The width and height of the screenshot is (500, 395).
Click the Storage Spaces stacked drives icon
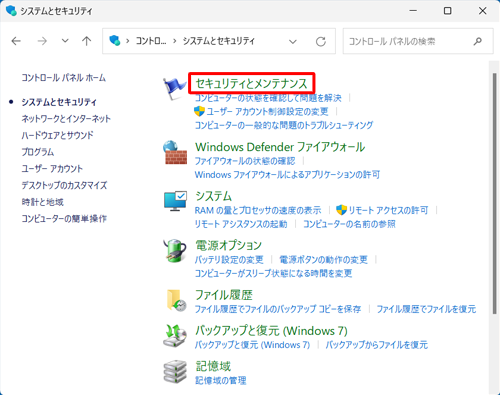(175, 372)
